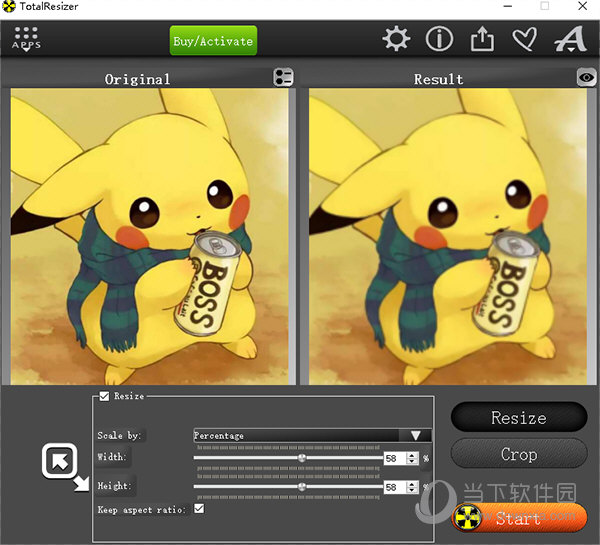Open the info icon
This screenshot has width=600, height=545.
point(439,38)
